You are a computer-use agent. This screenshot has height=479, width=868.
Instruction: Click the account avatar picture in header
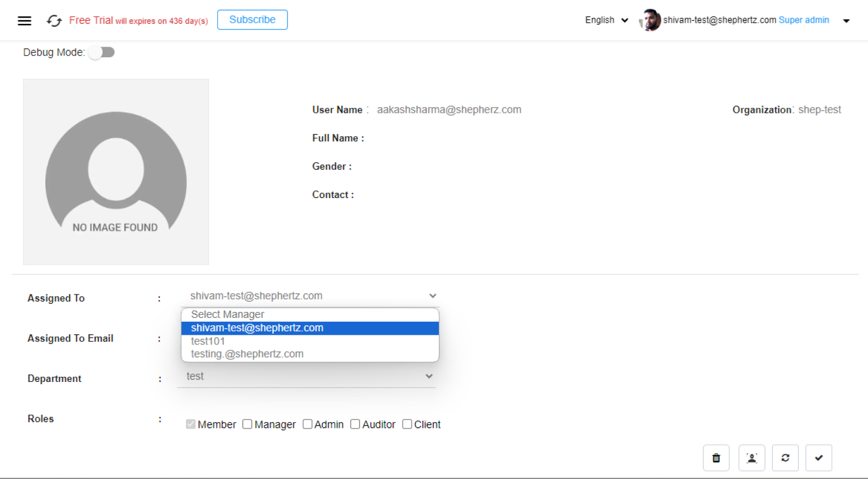point(650,20)
